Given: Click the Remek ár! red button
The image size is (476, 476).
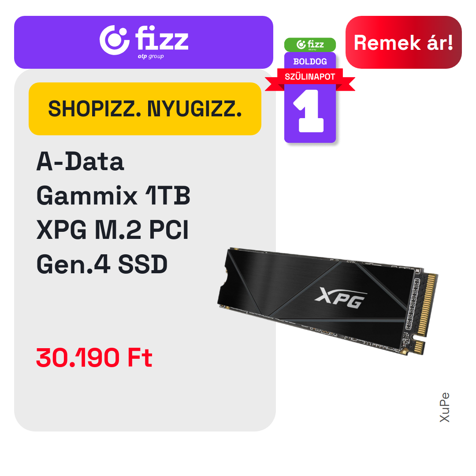Looking at the screenshot, I should tap(403, 42).
